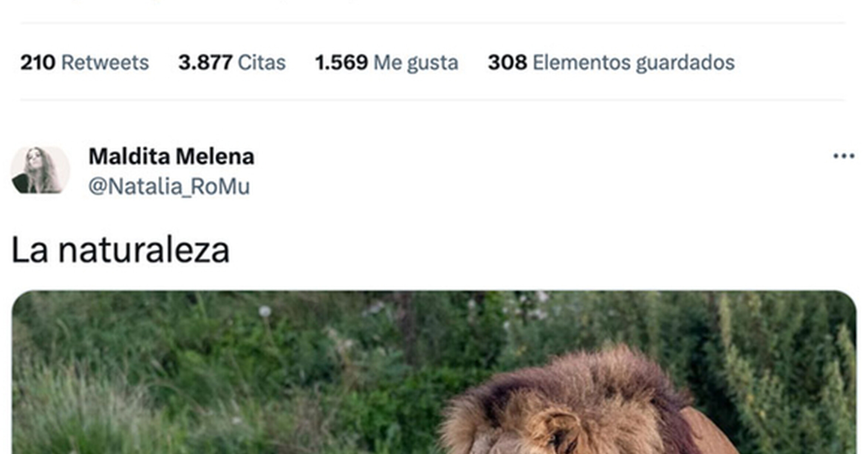
Task: Click the 308 bookmarks count number
Action: (508, 62)
